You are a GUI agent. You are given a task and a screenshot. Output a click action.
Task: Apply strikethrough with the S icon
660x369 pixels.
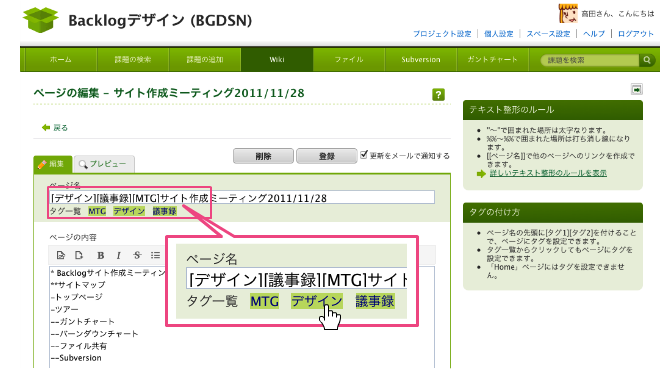137,255
